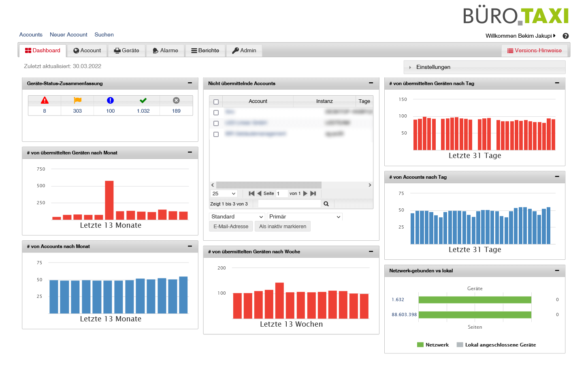Click the Als inaktiv markieren button
Screen dimensions: 588x368
point(283,227)
